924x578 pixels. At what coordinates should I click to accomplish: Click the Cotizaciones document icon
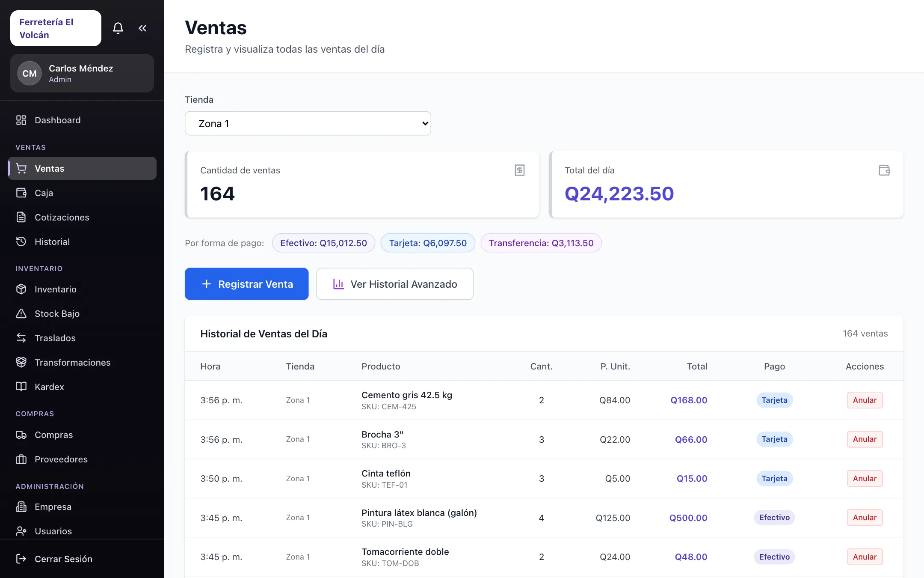tap(21, 217)
